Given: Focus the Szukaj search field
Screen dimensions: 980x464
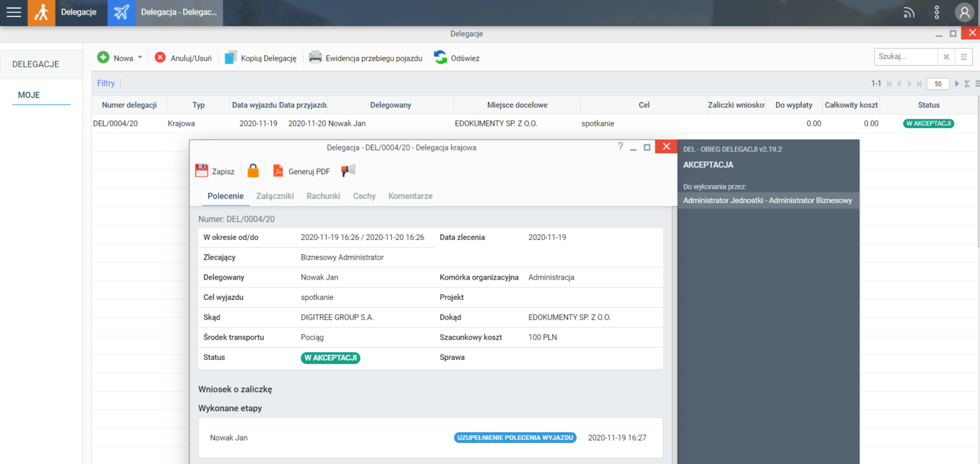Looking at the screenshot, I should pyautogui.click(x=905, y=57).
